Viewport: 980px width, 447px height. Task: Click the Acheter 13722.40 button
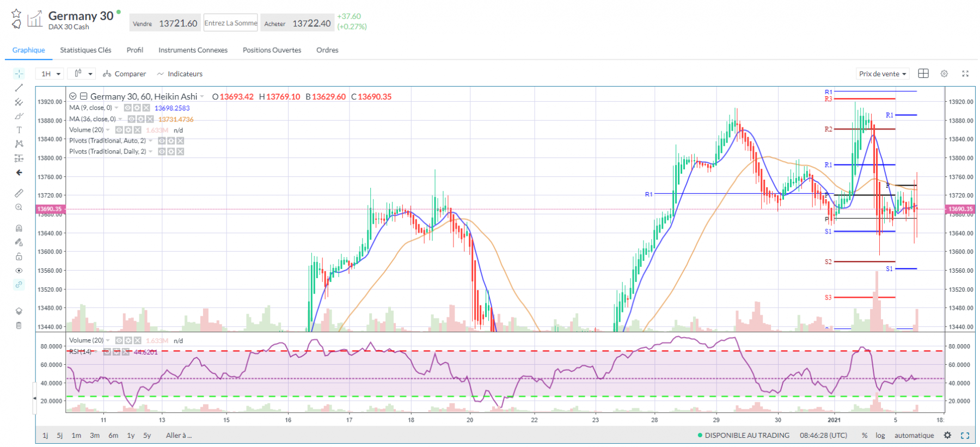coord(297,23)
